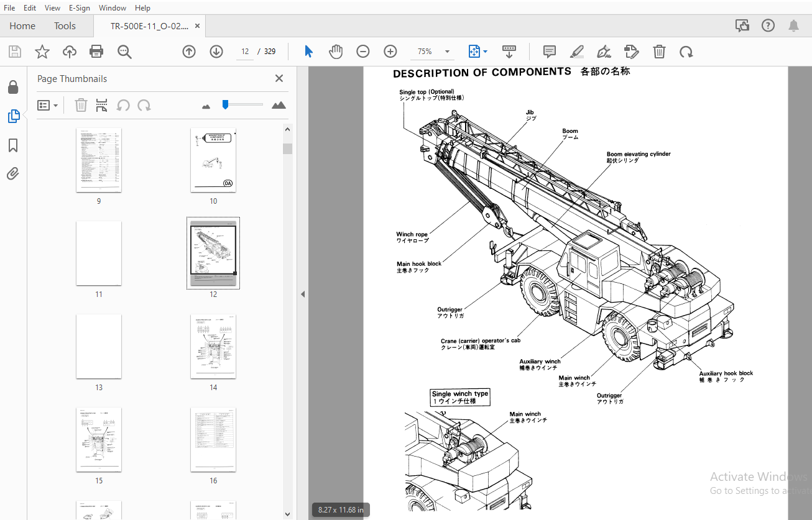Activate the hand pan tool
The height and width of the screenshot is (520, 812).
pos(336,52)
